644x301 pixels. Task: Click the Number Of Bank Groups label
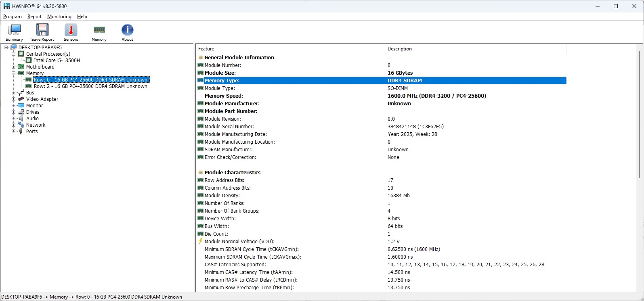click(232, 211)
